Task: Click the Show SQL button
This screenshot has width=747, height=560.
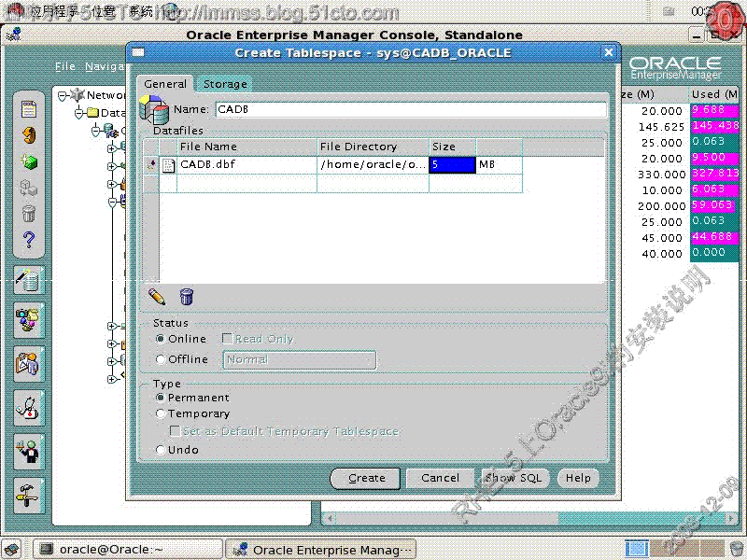Action: (514, 478)
